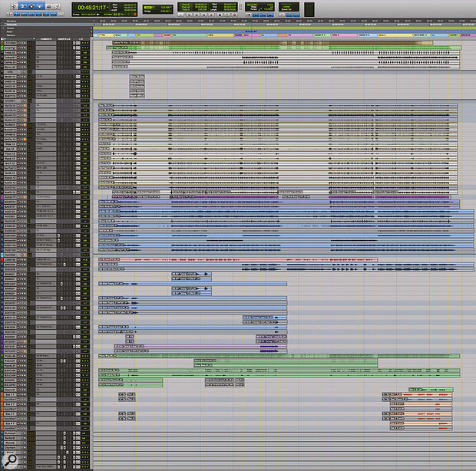Expand the transport window view toggle

[x=241, y=6]
